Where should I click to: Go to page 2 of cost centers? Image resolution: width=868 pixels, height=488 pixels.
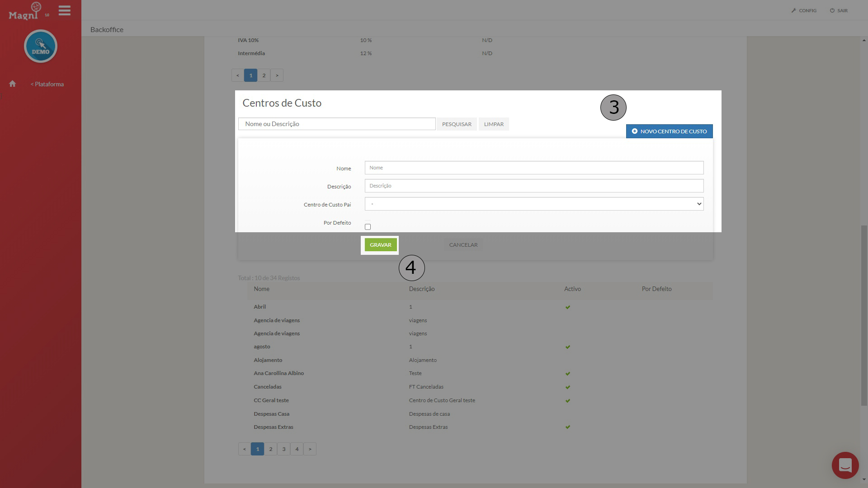[x=270, y=449]
